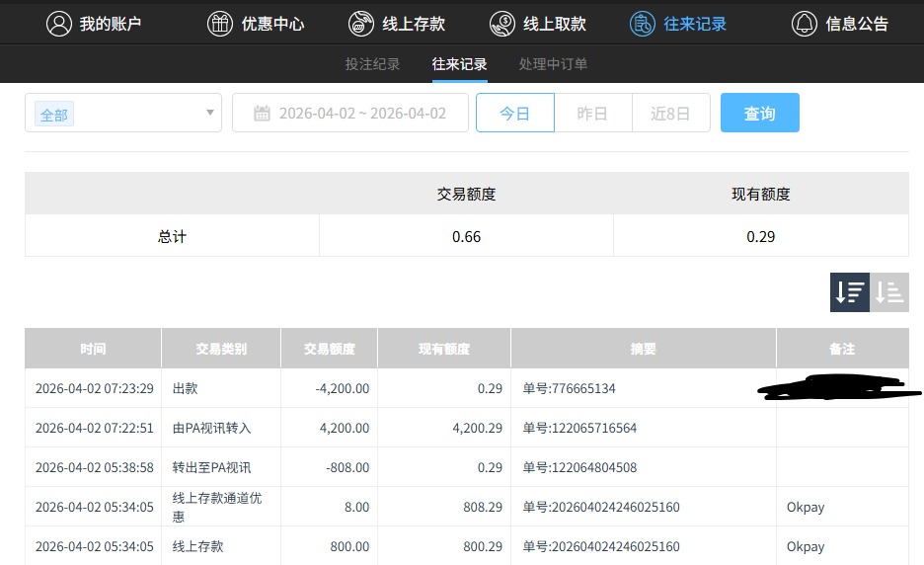The width and height of the screenshot is (924, 565).
Task: Select the transaction records document icon
Action: [x=643, y=24]
